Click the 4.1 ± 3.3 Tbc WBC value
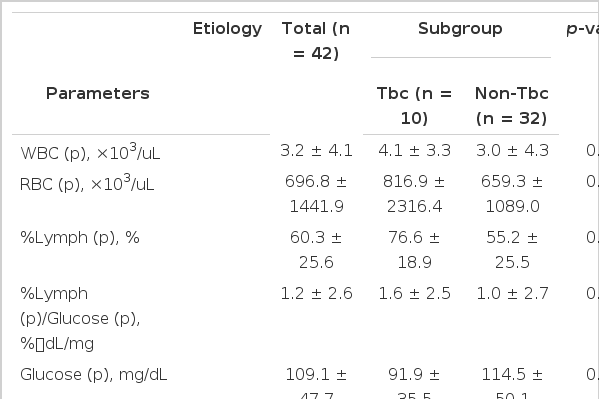Viewport: 599px width, 399px height. (414, 151)
